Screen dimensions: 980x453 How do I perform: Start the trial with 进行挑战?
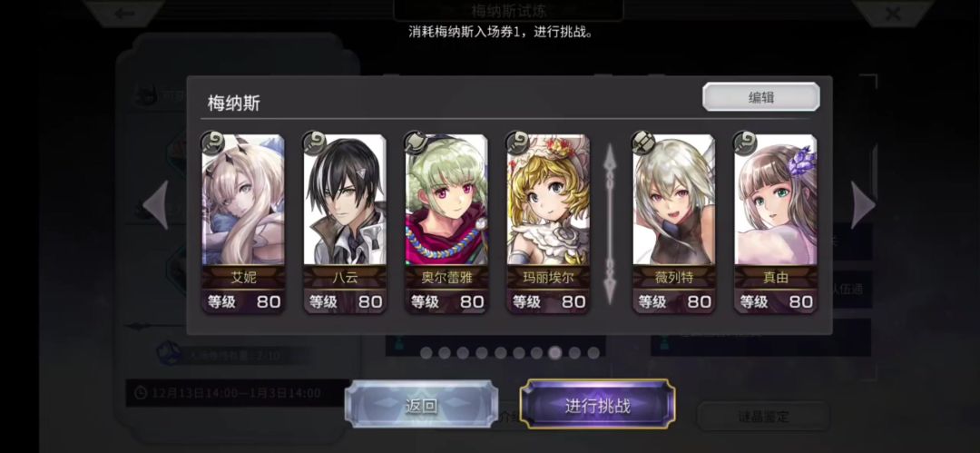point(597,406)
